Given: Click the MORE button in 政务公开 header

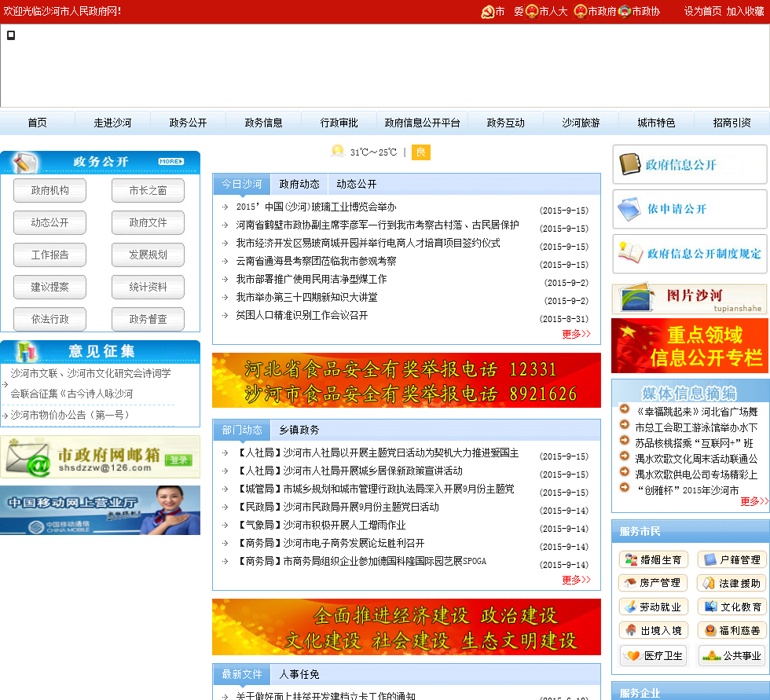Looking at the screenshot, I should point(171,161).
